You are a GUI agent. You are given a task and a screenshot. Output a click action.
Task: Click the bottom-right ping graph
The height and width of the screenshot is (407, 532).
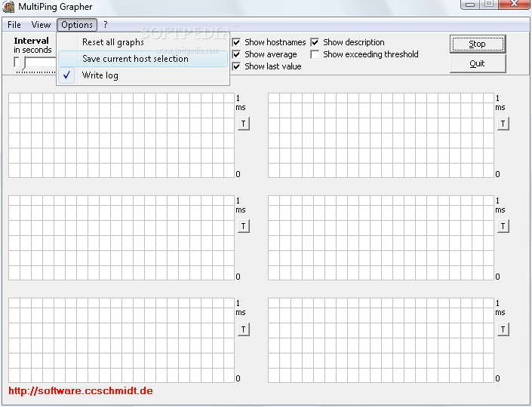pos(381,340)
